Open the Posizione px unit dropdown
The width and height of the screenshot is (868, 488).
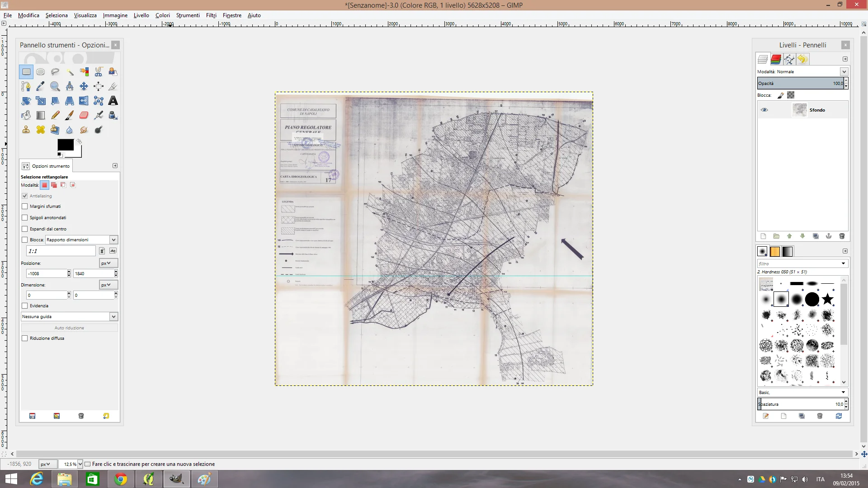(x=108, y=263)
